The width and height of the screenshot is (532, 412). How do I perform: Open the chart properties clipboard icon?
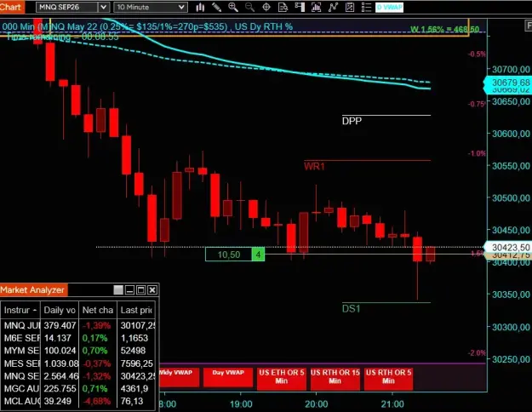pos(350,7)
